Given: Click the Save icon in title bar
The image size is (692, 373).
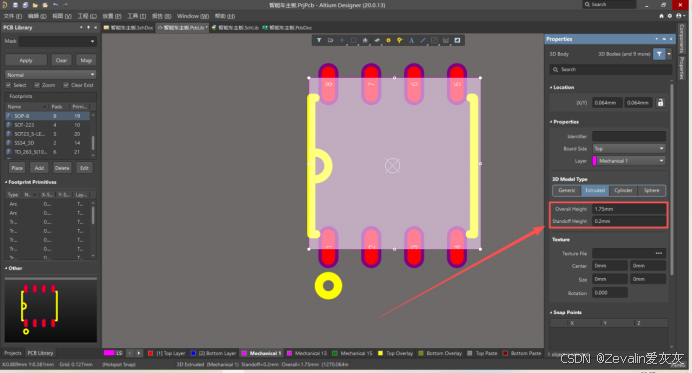Looking at the screenshot, I should 15,5.
